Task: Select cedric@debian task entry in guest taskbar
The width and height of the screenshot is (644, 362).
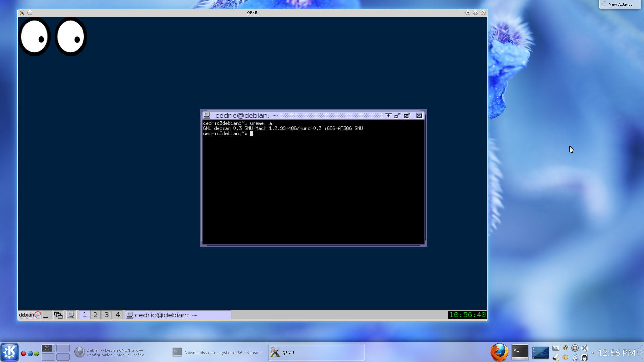Action: [x=178, y=315]
